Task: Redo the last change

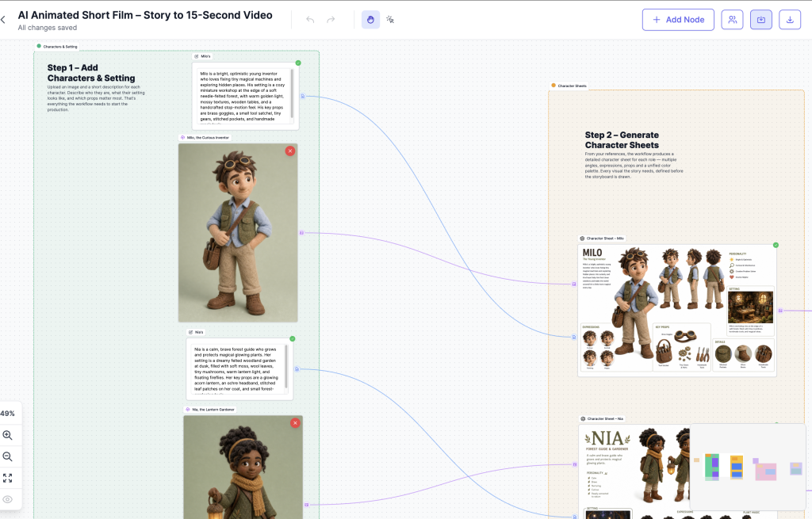Action: 331,20
